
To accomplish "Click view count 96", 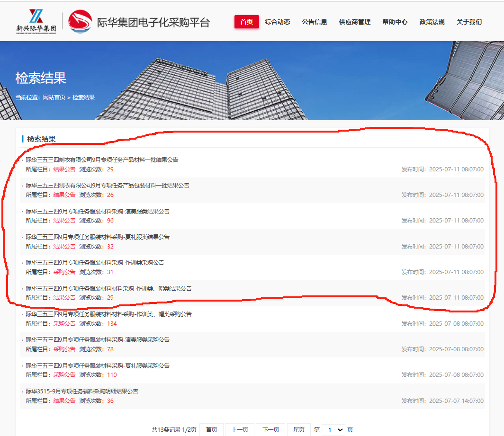I will [x=110, y=221].
